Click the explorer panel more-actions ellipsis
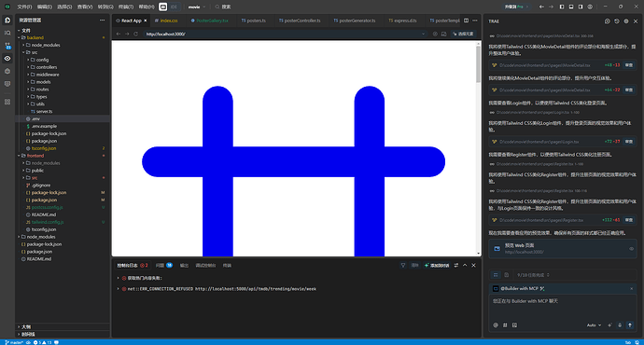This screenshot has height=345, width=644. [103, 21]
